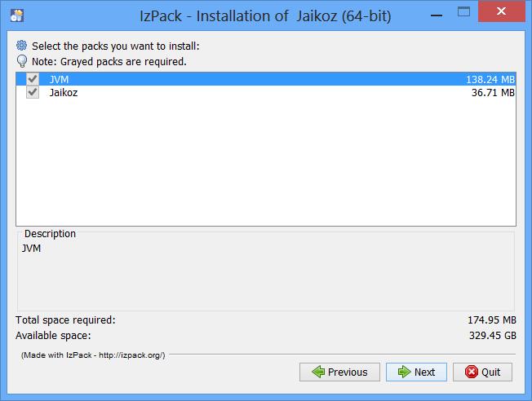Image resolution: width=532 pixels, height=401 pixels.
Task: Click the red X icon on Quit
Action: click(x=472, y=372)
